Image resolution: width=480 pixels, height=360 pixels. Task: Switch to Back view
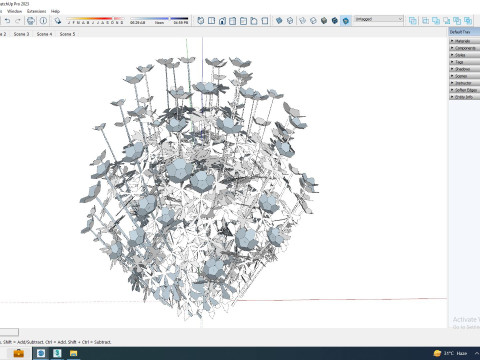243,21
